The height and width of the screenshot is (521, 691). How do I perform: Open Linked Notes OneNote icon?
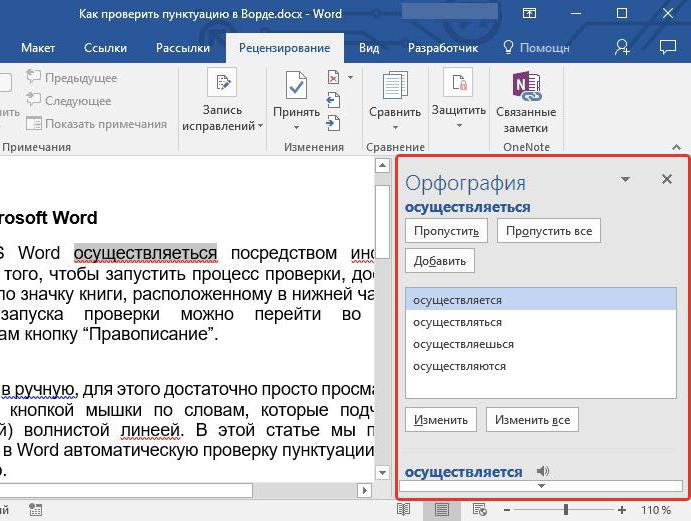coord(526,86)
